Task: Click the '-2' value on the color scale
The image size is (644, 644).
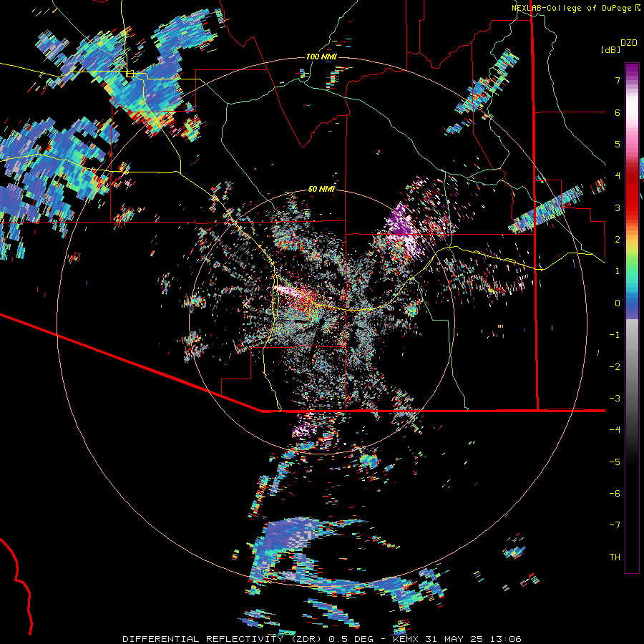Action: 615,367
